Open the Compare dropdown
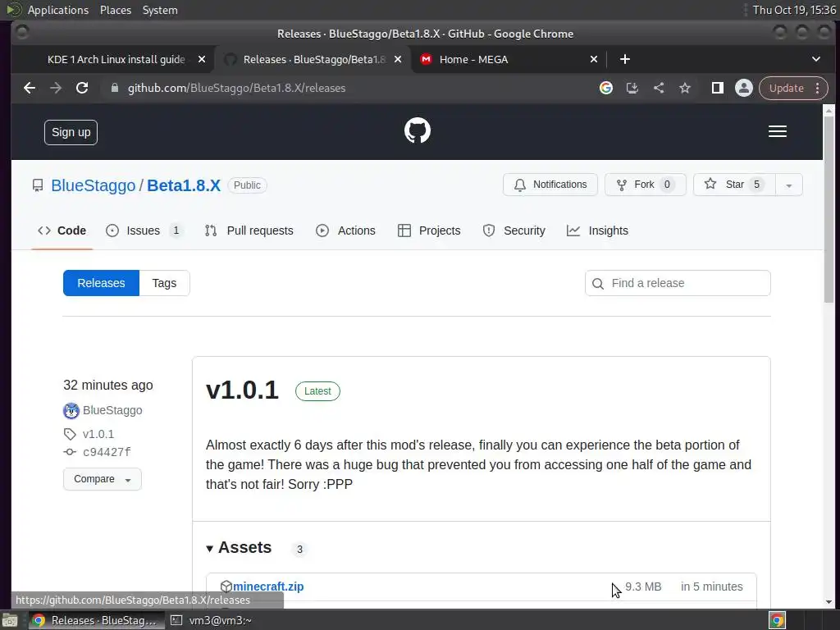This screenshot has height=630, width=840. tap(103, 479)
